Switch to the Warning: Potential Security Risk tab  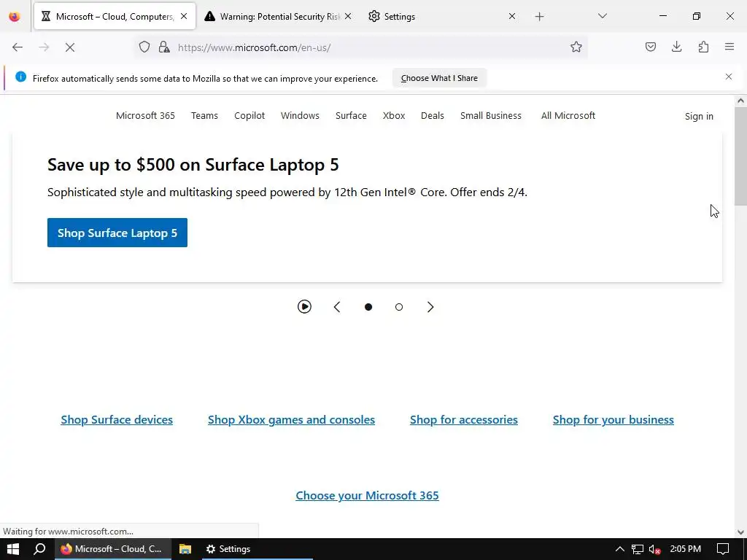point(278,16)
